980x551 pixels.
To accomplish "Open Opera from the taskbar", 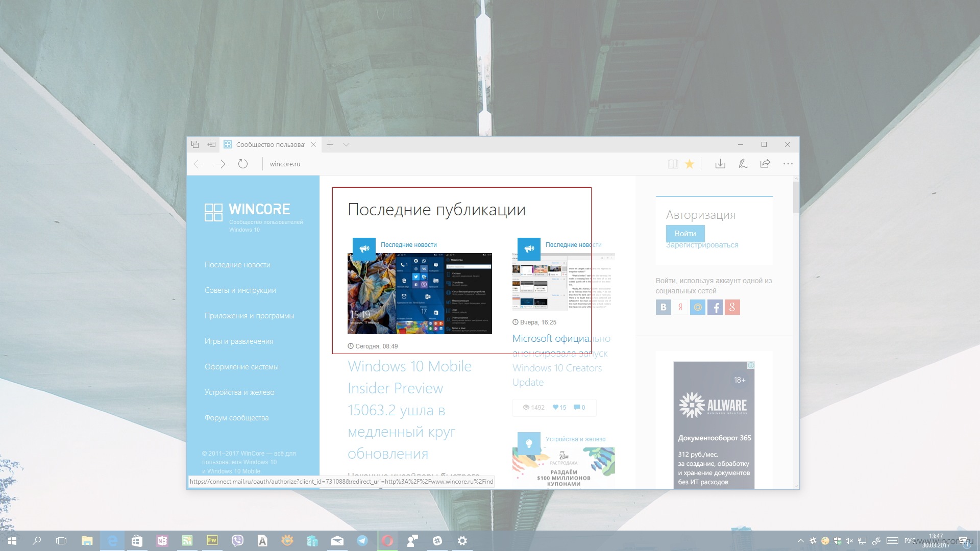I will [x=387, y=541].
